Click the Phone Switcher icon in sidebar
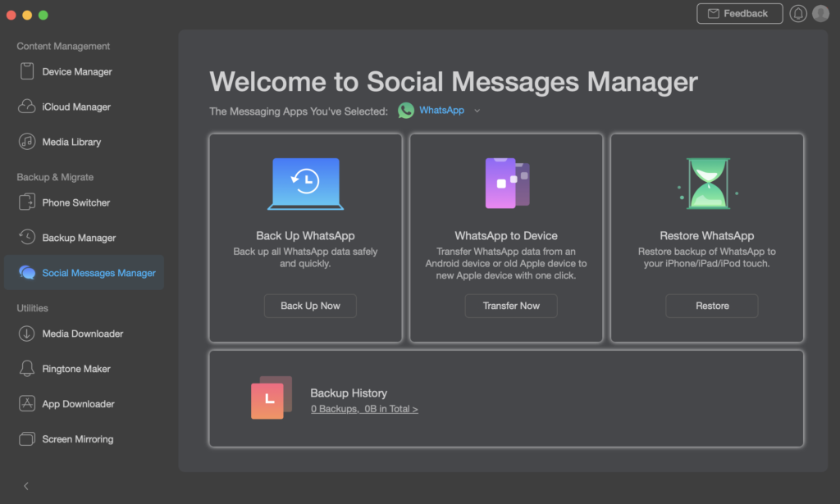Screen dimensions: 840x504 tap(27, 202)
